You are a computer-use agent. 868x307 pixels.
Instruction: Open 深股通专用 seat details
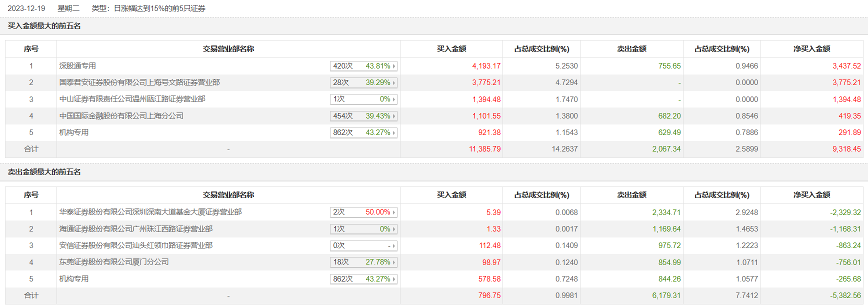click(77, 66)
